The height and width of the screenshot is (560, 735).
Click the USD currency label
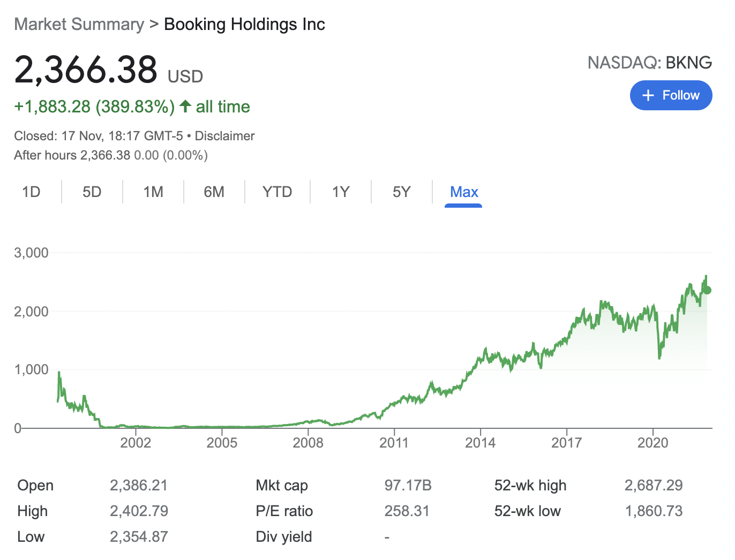[x=185, y=77]
